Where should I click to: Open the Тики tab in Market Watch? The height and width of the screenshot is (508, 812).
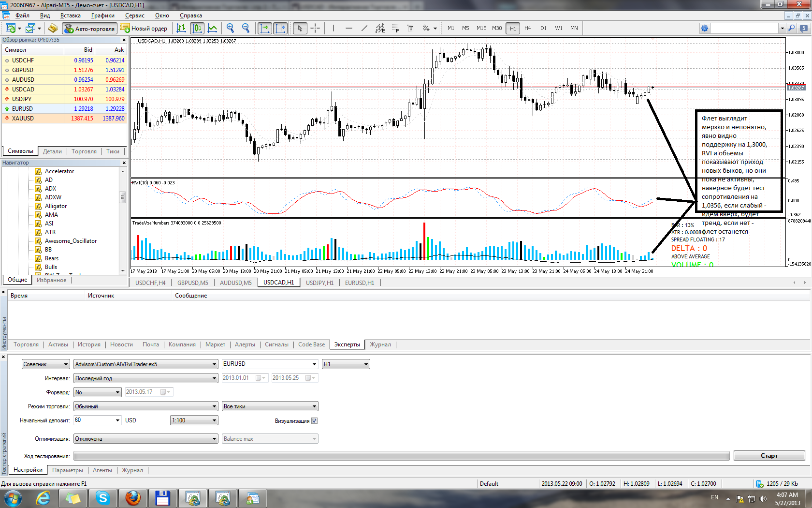click(x=113, y=151)
